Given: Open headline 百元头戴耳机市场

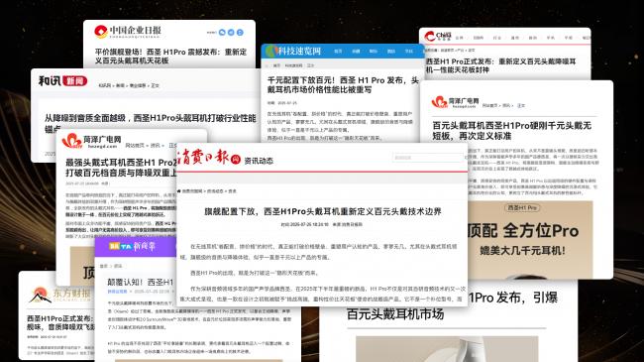Looking at the screenshot, I should [x=395, y=313].
